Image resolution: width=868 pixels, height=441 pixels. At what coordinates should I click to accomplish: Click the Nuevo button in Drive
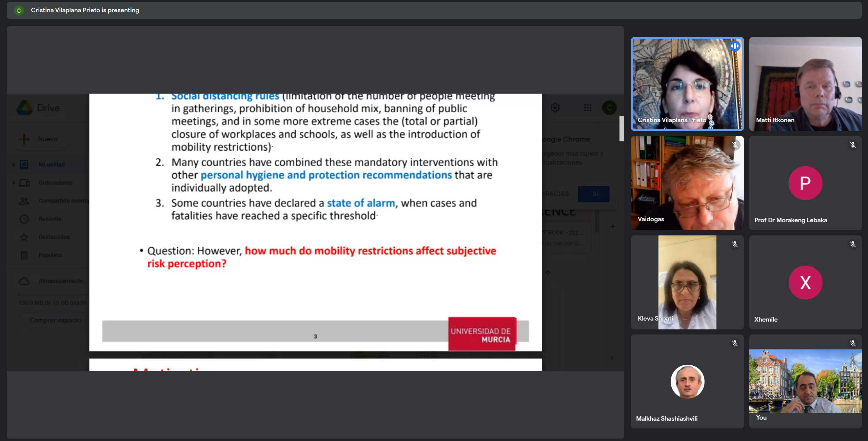point(40,139)
